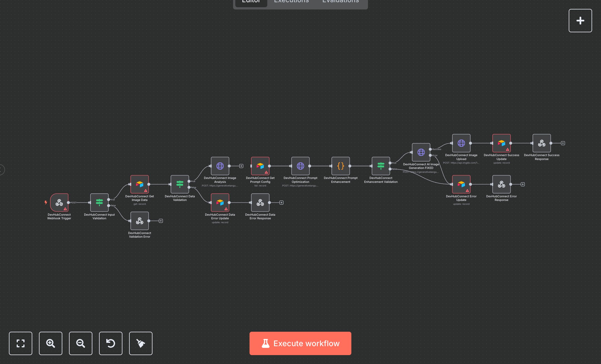Click the Execute workflow button

pyautogui.click(x=300, y=343)
